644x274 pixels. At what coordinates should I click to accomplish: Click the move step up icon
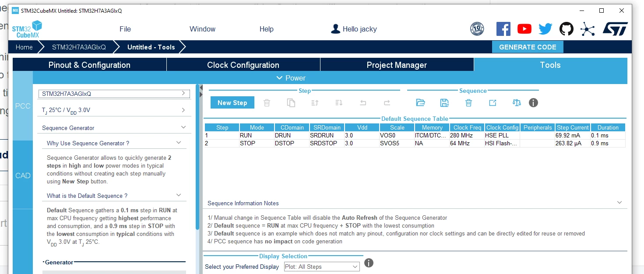(315, 103)
